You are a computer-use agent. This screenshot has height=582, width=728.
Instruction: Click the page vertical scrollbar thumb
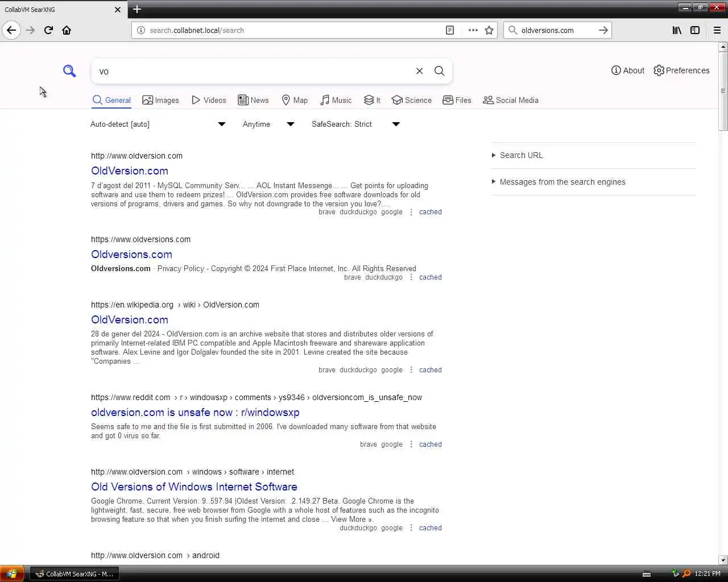pos(723,91)
